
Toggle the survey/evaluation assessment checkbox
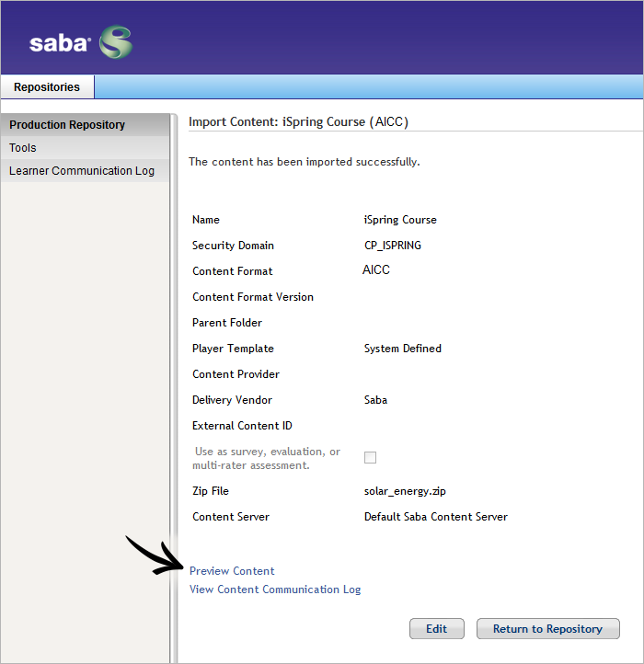370,457
